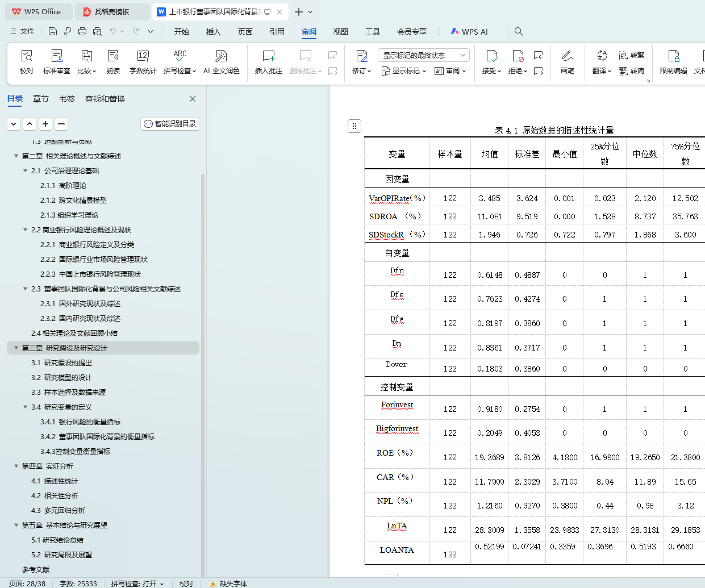Click the navigation pane vertical scrollbar
Viewport: 705px width, 588px height.
click(x=203, y=375)
